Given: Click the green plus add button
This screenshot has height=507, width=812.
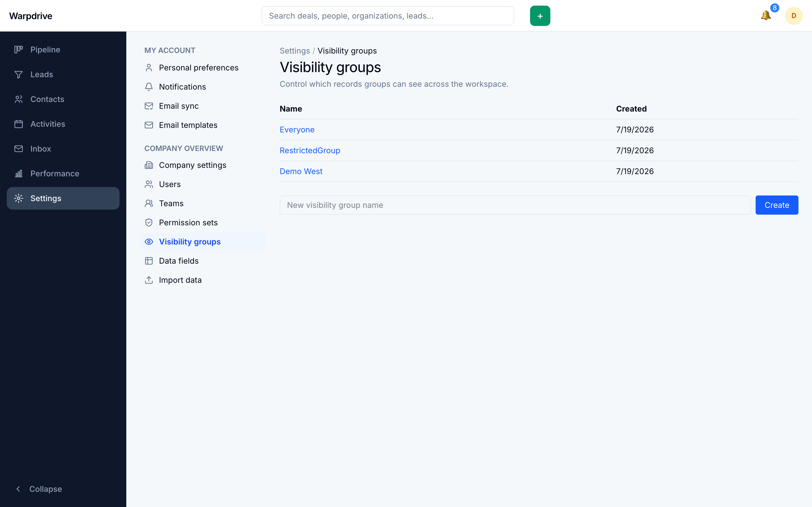Looking at the screenshot, I should 540,16.
